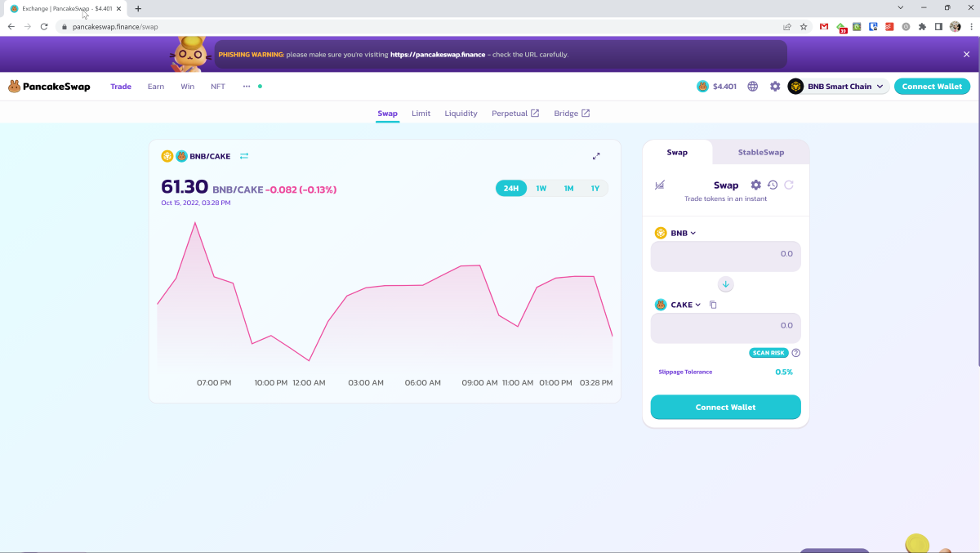This screenshot has height=553, width=980.
Task: Dismiss the phishing warning banner
Action: 967,55
